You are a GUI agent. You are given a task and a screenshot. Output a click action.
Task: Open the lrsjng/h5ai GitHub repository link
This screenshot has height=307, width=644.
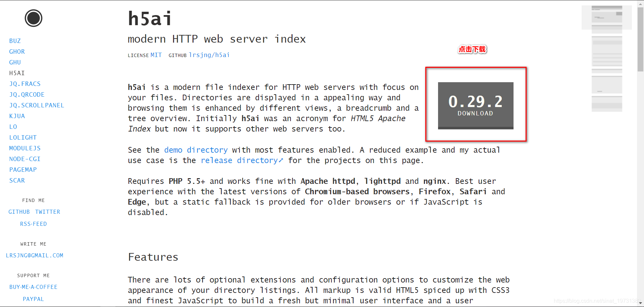[209, 55]
